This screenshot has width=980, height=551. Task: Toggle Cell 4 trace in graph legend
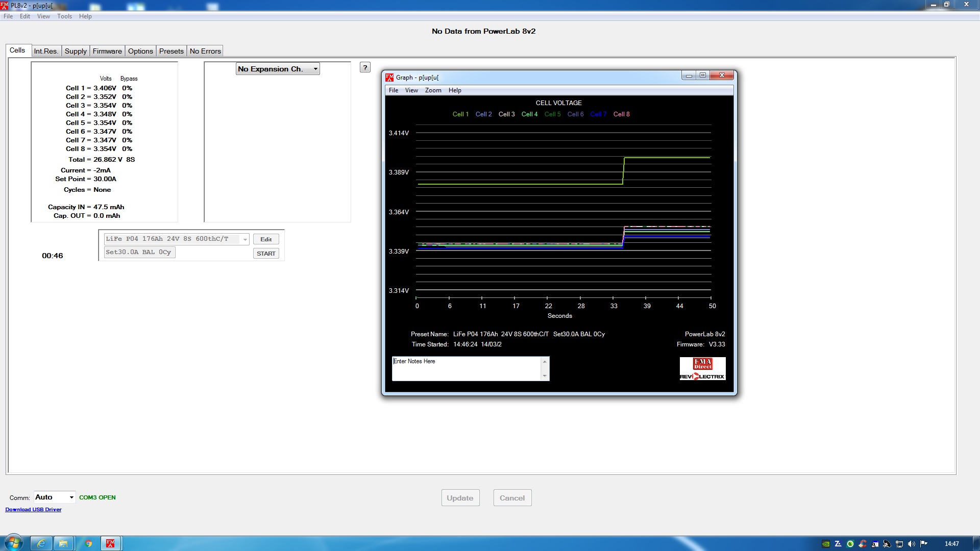(x=529, y=114)
